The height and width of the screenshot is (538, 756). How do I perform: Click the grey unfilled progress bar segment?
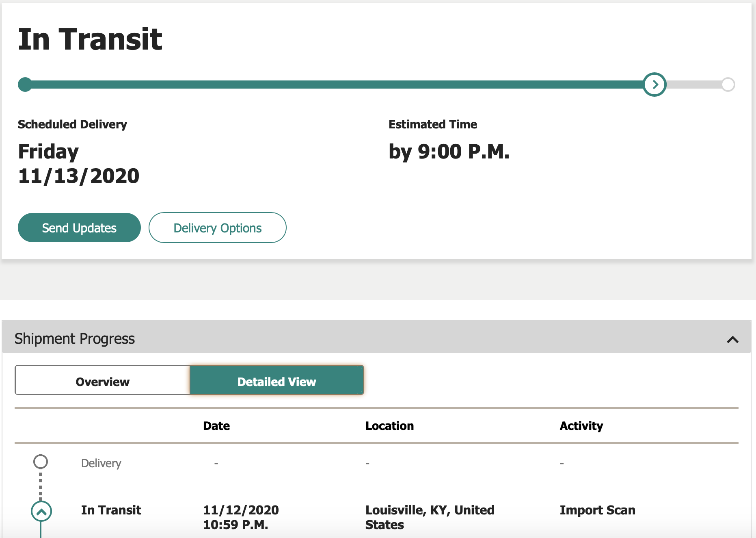(693, 85)
